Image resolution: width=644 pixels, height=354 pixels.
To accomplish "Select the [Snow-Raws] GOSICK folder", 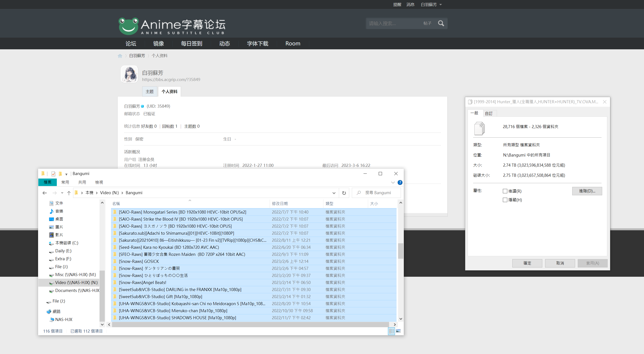I will [253, 261].
